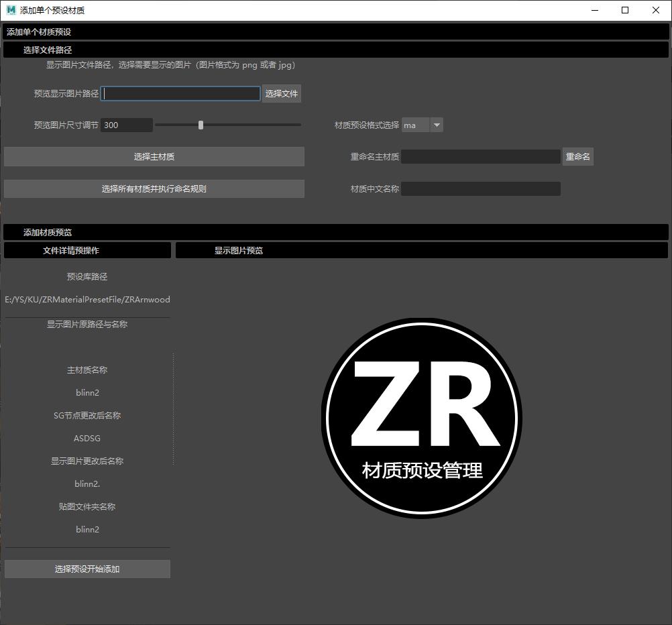Minimize the 添加单个预设材质 window
Screen dimensions: 672x625
[594, 10]
